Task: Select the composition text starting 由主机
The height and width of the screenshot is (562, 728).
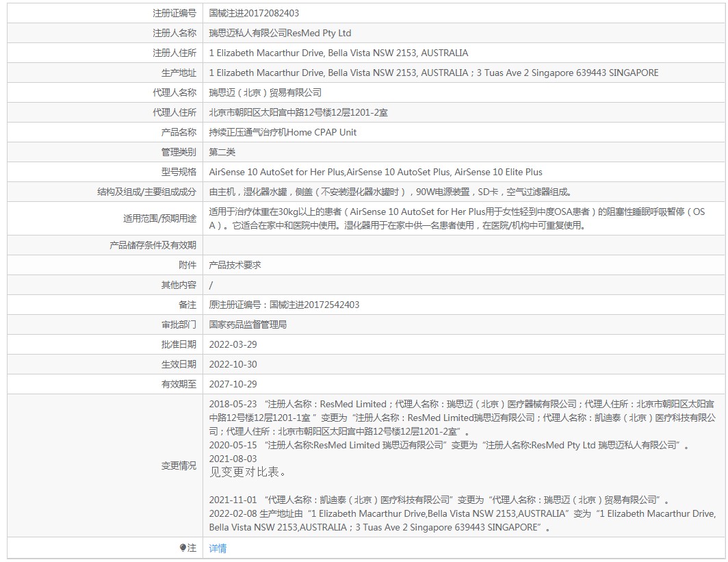Action: click(x=391, y=192)
